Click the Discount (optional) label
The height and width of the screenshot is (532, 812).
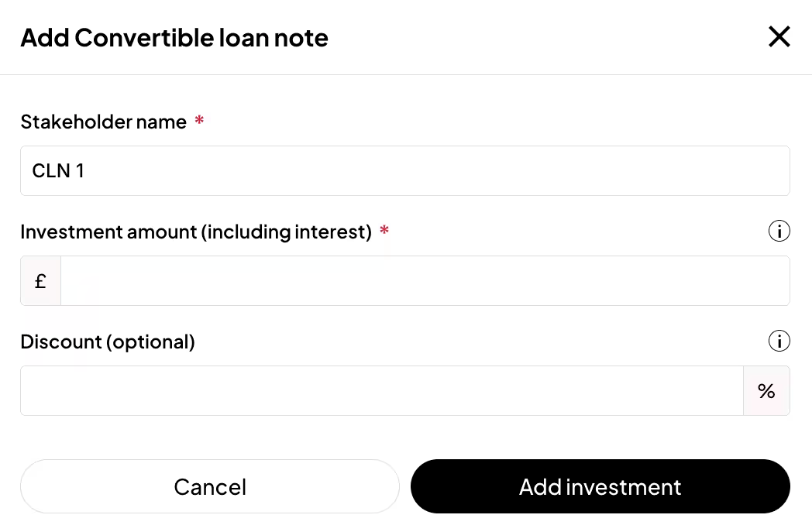(x=108, y=341)
